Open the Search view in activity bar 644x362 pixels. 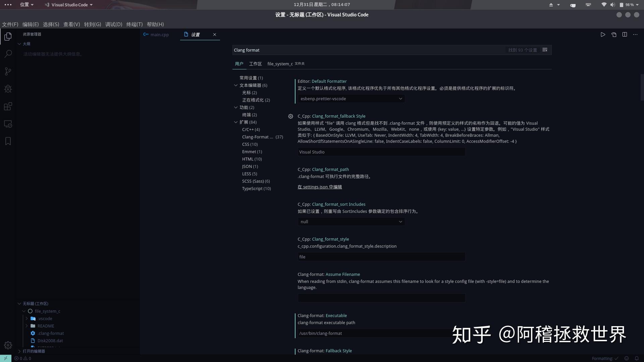click(8, 54)
